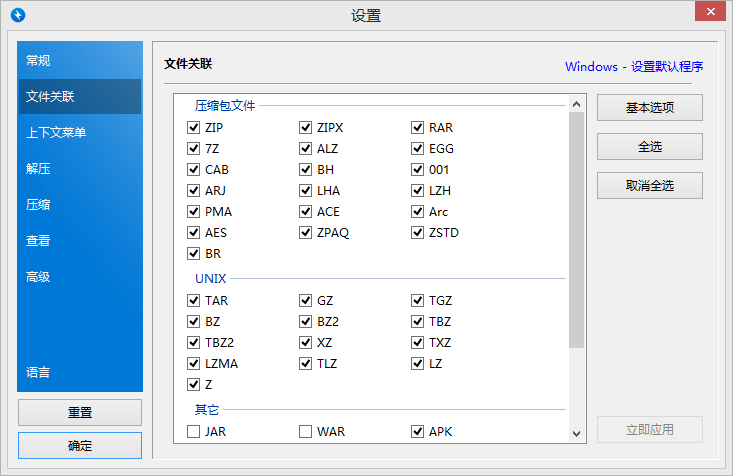
Task: Toggle the ZPAQ checkbox
Action: [x=305, y=232]
